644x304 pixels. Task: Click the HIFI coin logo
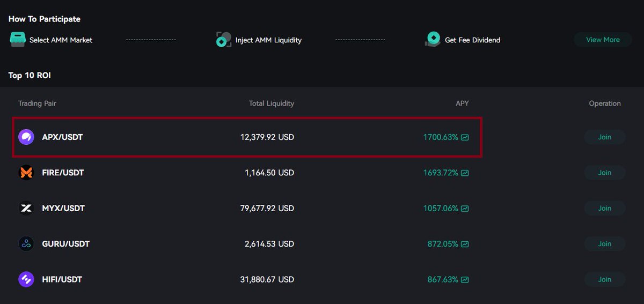pyautogui.click(x=26, y=279)
